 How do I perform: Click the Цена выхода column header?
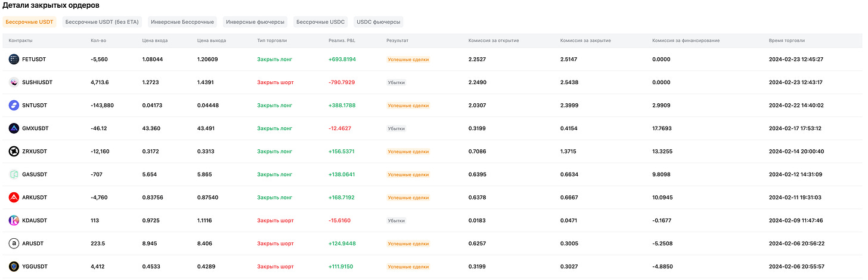point(212,41)
